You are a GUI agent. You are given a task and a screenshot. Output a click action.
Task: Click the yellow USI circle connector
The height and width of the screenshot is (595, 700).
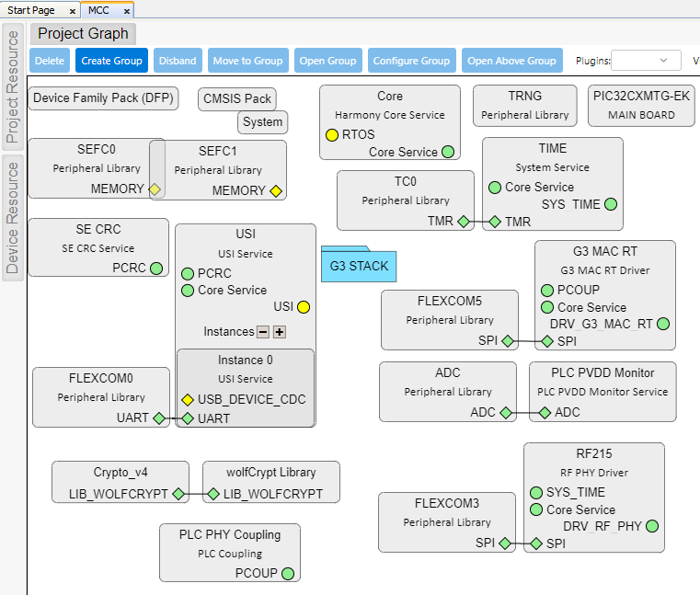coord(304,307)
